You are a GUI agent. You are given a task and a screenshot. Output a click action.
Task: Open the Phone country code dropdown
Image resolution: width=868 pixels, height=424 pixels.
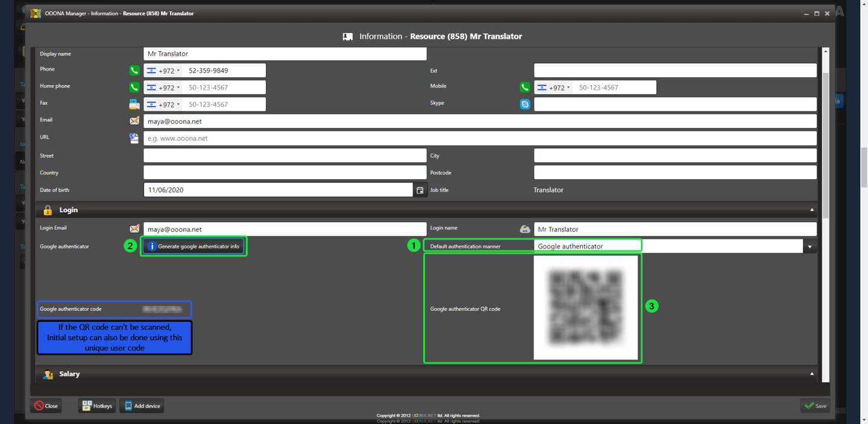point(163,71)
